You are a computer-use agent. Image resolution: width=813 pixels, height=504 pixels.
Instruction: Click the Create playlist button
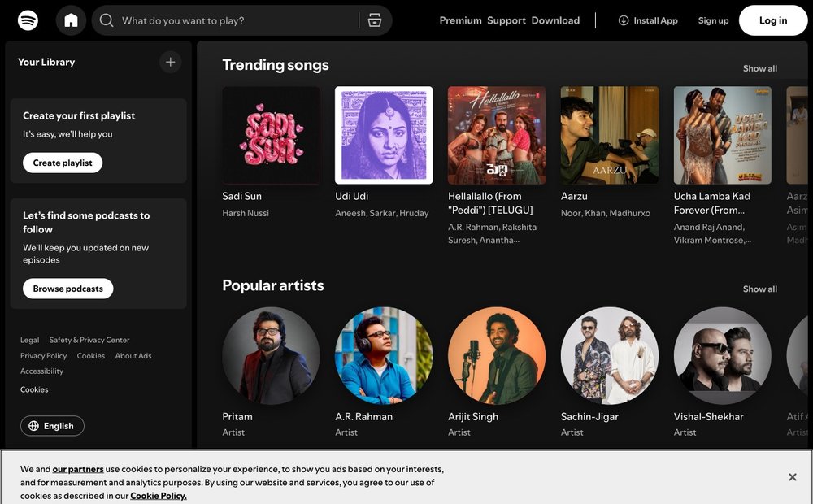63,163
